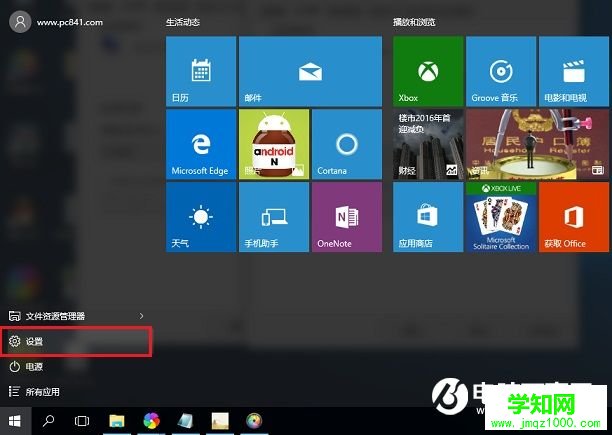The height and width of the screenshot is (435, 612).
Task: Open the Calendar (日历) tile
Action: click(201, 71)
